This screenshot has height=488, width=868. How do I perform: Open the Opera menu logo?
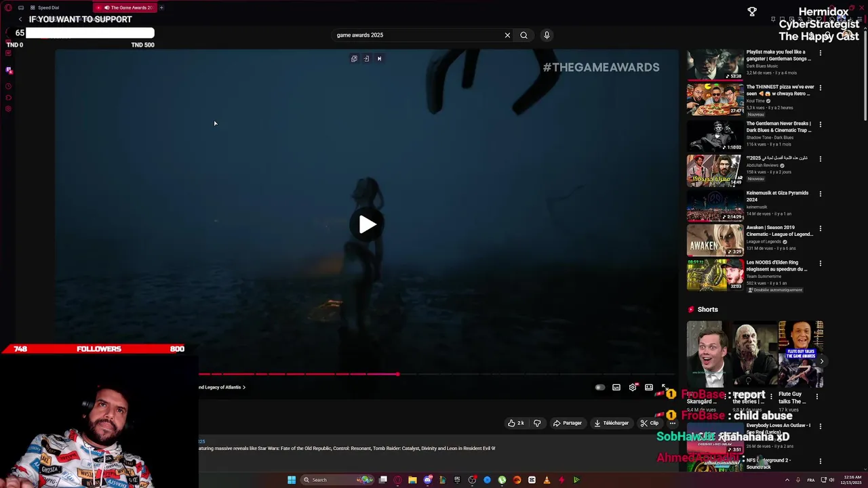click(8, 7)
